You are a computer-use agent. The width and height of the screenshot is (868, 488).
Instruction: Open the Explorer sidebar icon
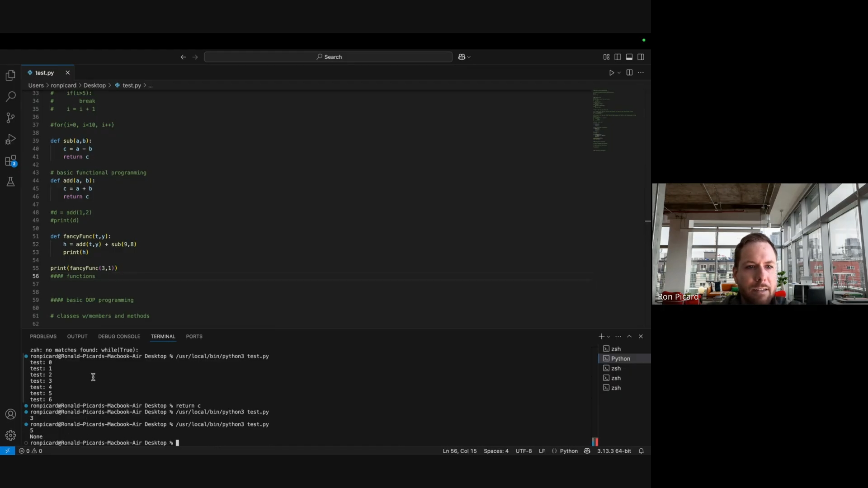tap(10, 75)
